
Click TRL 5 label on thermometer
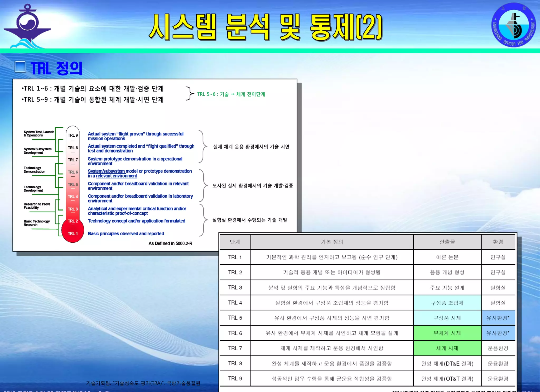pyautogui.click(x=73, y=184)
